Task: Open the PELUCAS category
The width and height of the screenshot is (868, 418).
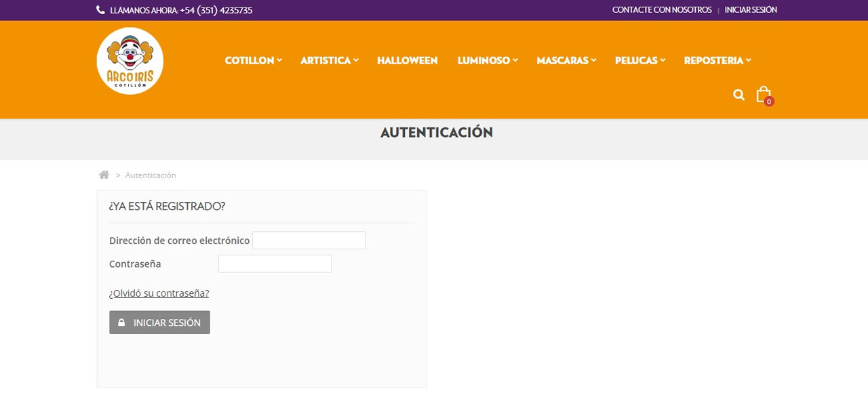Action: click(636, 60)
